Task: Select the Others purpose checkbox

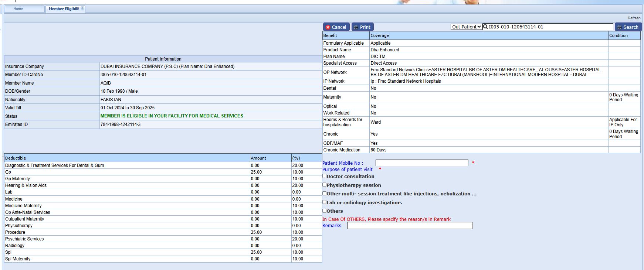Action: click(325, 211)
